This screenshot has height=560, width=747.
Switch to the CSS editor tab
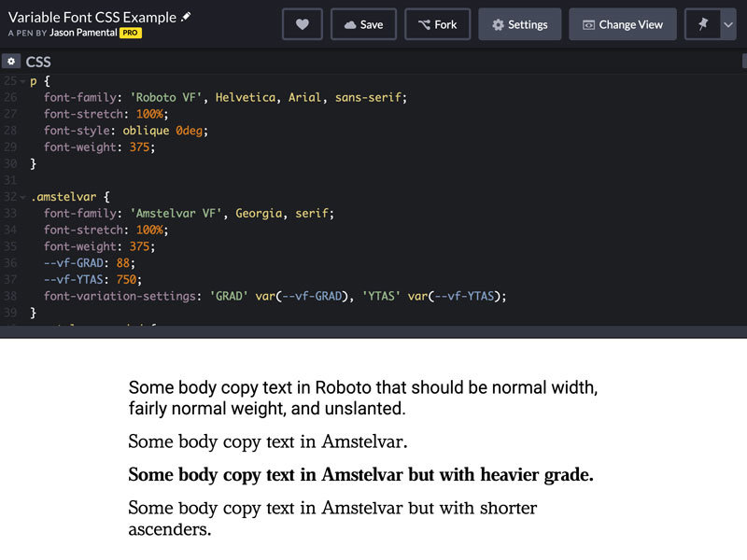37,62
